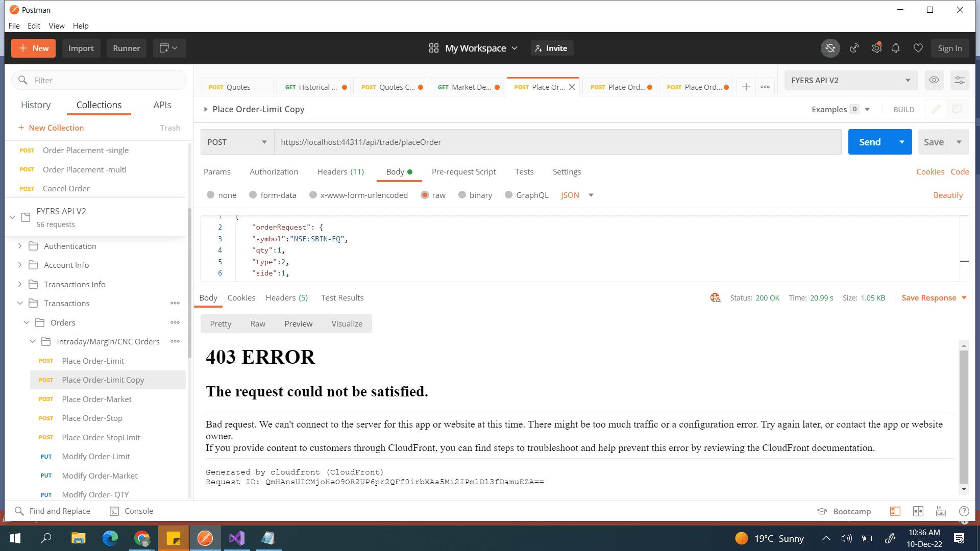
Task: Click the heart icon in header
Action: [x=918, y=48]
